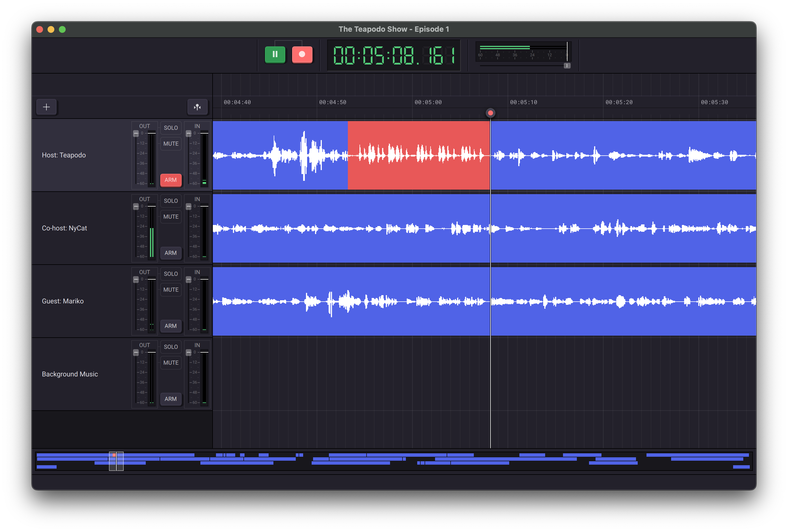The width and height of the screenshot is (788, 532).
Task: Solo the Guest: Mariko track
Action: pyautogui.click(x=171, y=274)
